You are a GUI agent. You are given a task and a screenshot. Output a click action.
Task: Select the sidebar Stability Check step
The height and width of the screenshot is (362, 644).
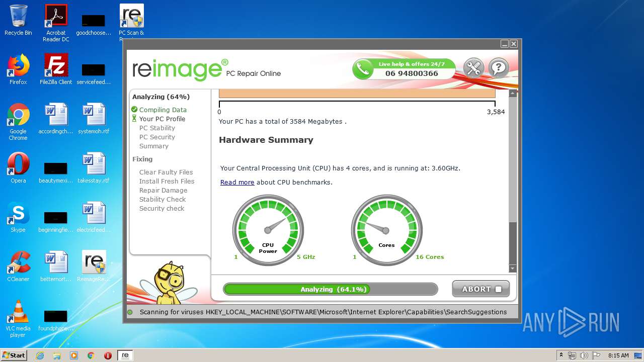(x=163, y=199)
